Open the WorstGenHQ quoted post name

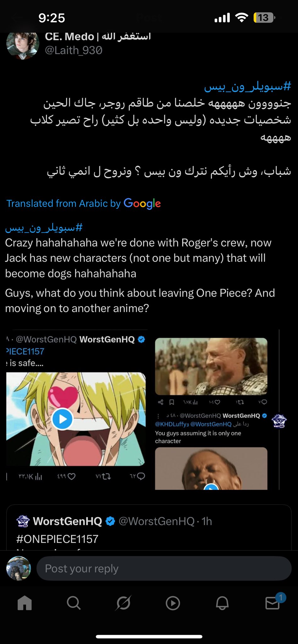click(x=67, y=521)
